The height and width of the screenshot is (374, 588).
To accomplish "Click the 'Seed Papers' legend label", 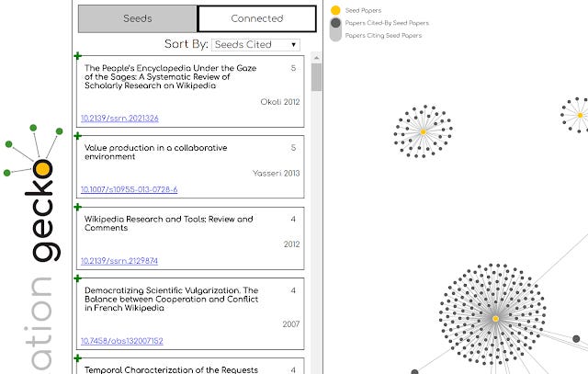I will click(363, 10).
